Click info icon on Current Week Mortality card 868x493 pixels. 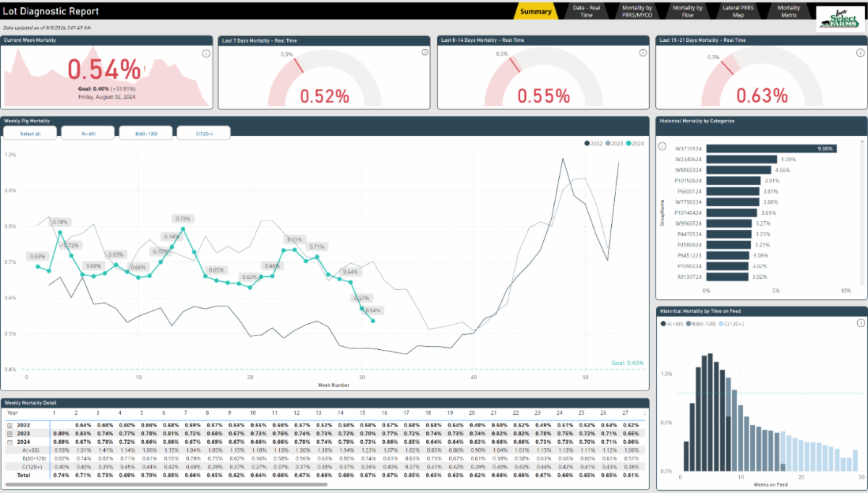tap(205, 53)
